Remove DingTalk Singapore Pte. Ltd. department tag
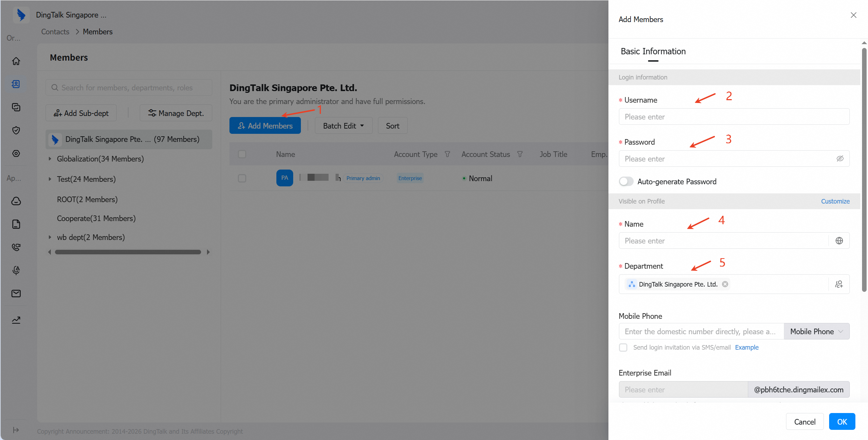This screenshot has height=440, width=868. coord(725,284)
